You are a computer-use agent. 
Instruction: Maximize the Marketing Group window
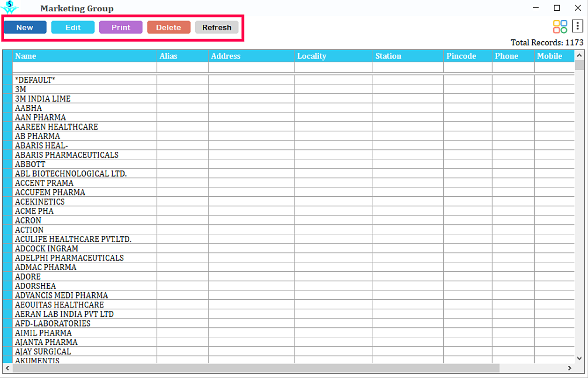[x=557, y=7]
